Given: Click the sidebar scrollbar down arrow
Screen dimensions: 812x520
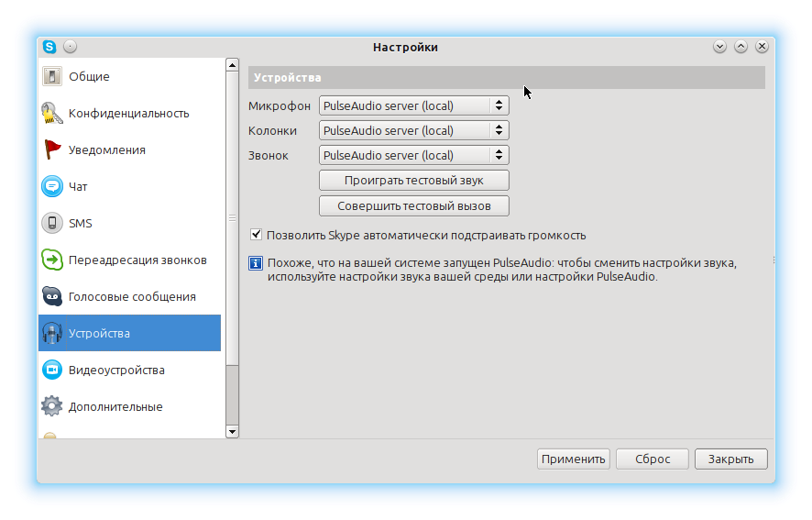Looking at the screenshot, I should 231,431.
